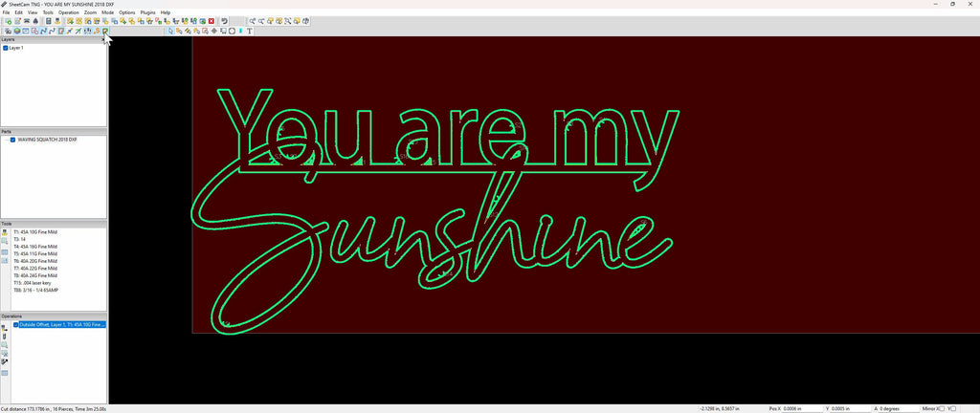980x413 pixels.
Task: Select the Outside Offset, Layer 1 operation row
Action: tap(62, 325)
